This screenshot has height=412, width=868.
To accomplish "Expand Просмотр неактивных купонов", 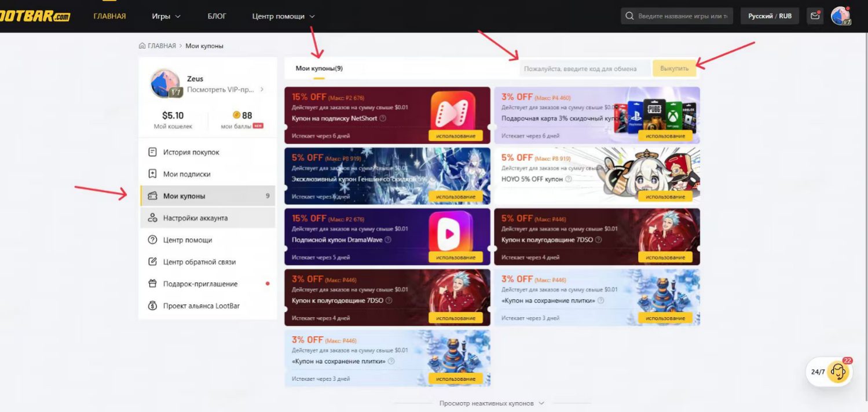I will (x=492, y=403).
